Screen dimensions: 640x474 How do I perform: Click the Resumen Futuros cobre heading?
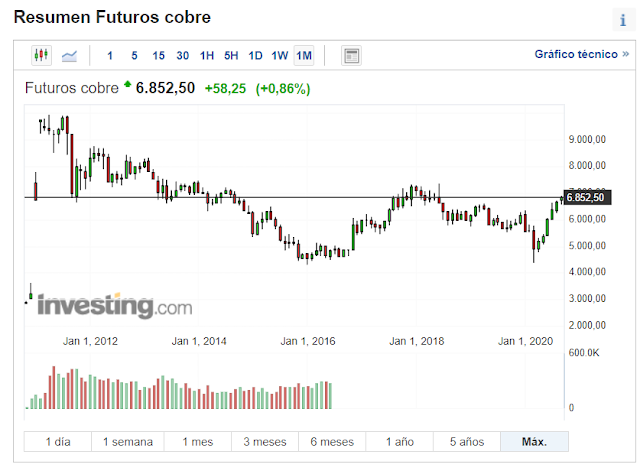[112, 18]
